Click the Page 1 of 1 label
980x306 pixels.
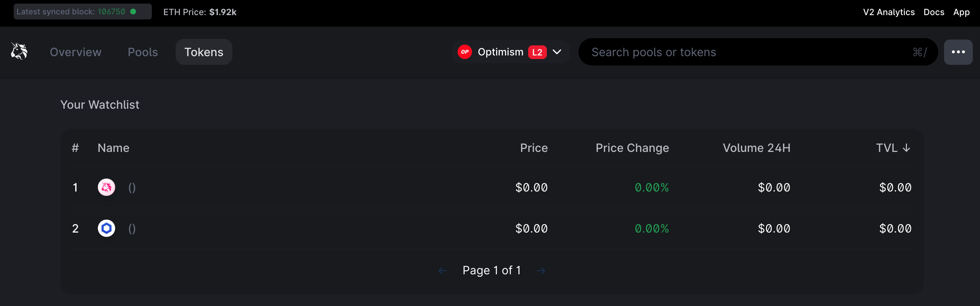tap(491, 270)
